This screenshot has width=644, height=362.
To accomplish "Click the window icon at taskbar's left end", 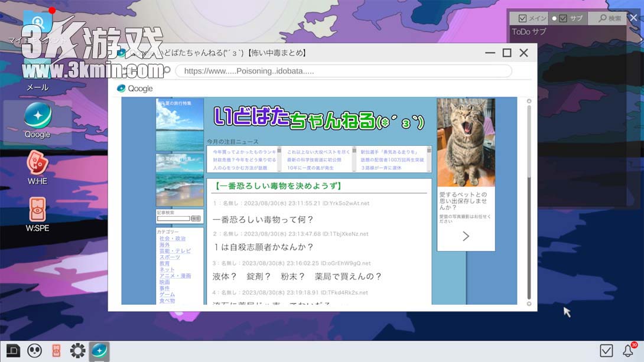I will point(13,351).
